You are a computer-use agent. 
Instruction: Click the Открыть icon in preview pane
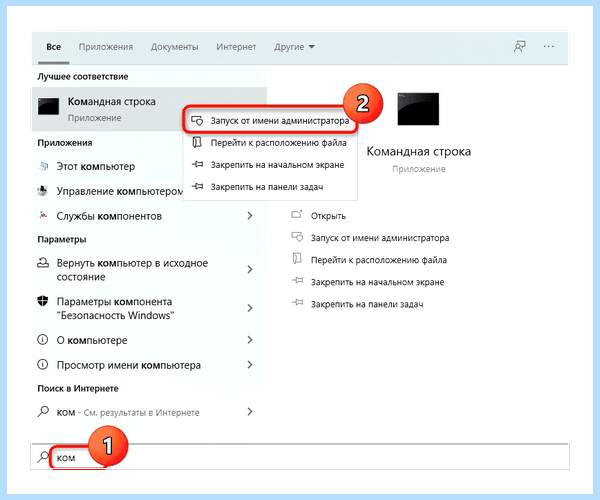[297, 214]
